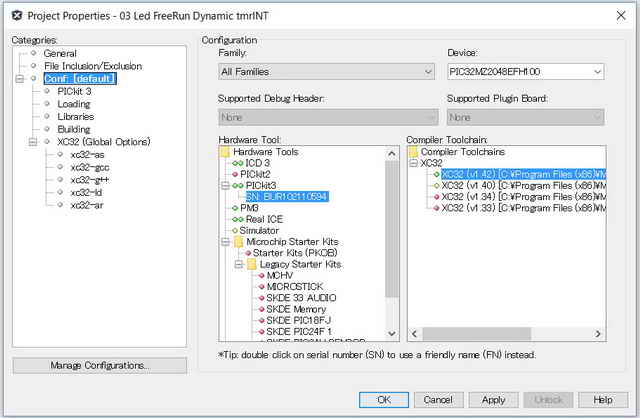
Task: Collapse the PICkit3 hardware tool node
Action: (225, 186)
